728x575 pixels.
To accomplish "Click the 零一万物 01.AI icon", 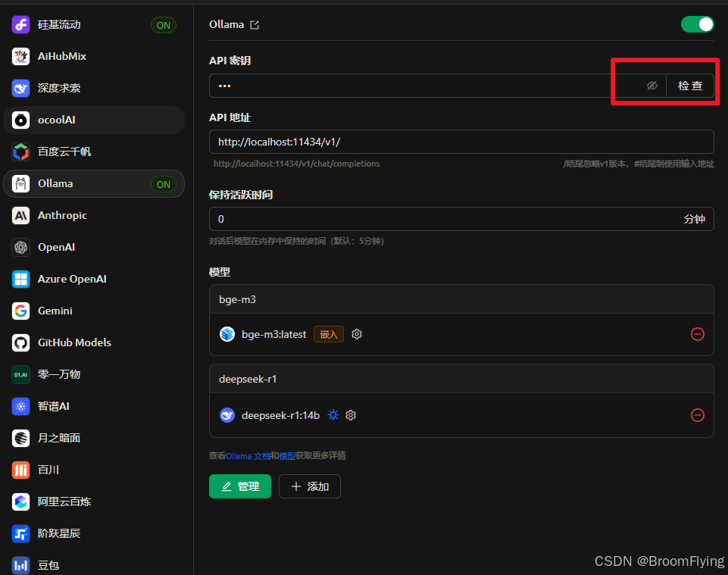I will pos(21,374).
